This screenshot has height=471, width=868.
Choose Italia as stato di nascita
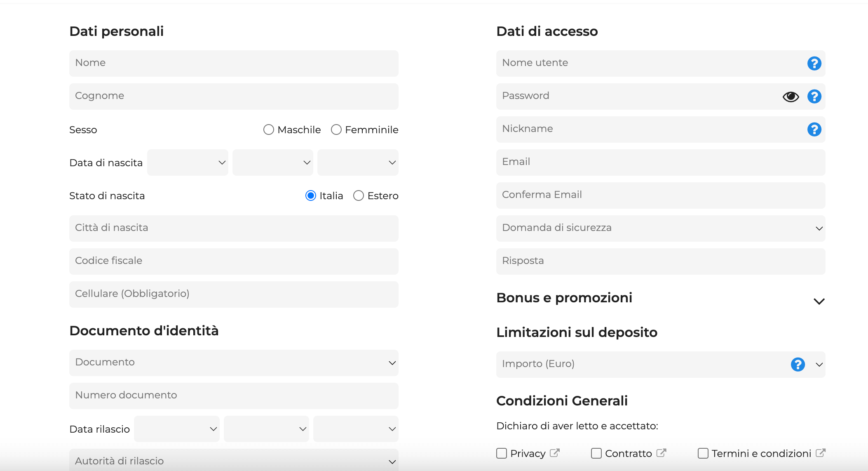coord(311,195)
